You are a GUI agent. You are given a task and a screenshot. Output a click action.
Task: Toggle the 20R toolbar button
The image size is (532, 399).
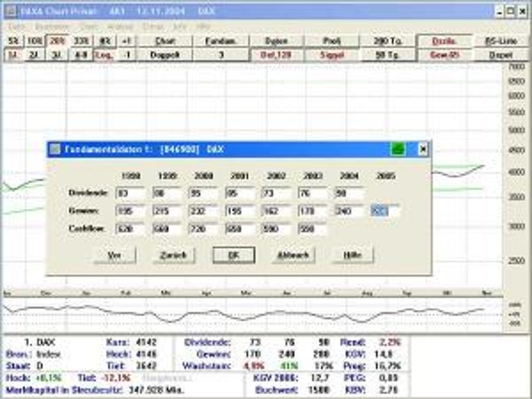pos(57,41)
